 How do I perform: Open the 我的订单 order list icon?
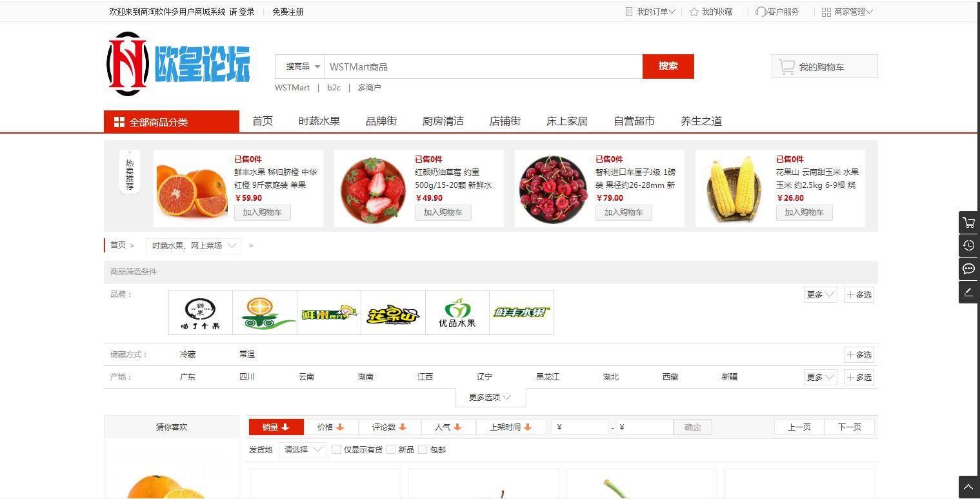628,11
